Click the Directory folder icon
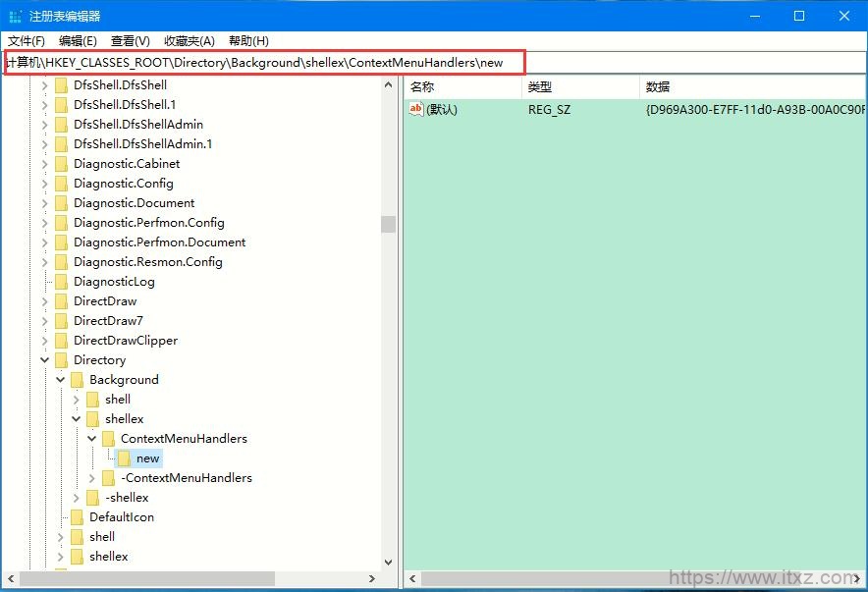The image size is (868, 592). pos(62,360)
